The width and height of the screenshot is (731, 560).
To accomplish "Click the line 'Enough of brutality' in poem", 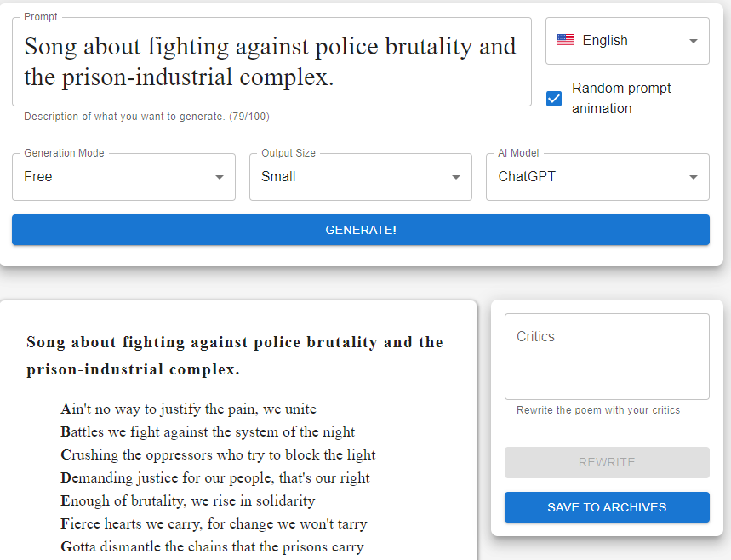I will pyautogui.click(x=188, y=500).
